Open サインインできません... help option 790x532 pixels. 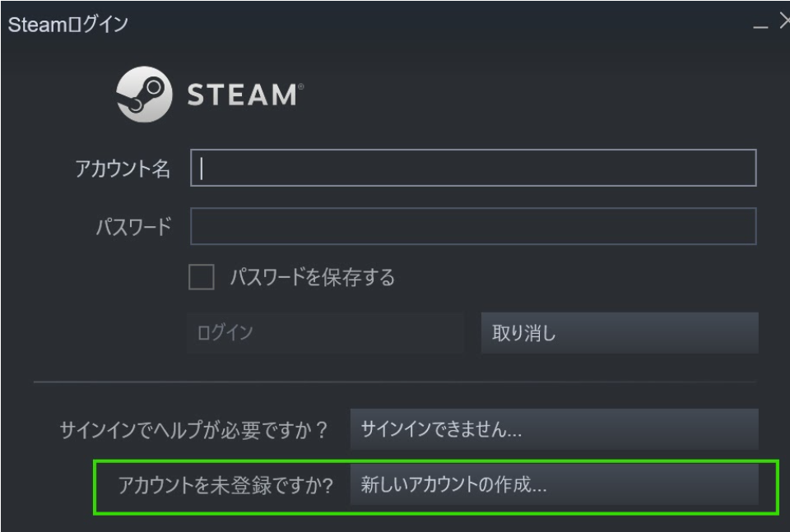(554, 429)
